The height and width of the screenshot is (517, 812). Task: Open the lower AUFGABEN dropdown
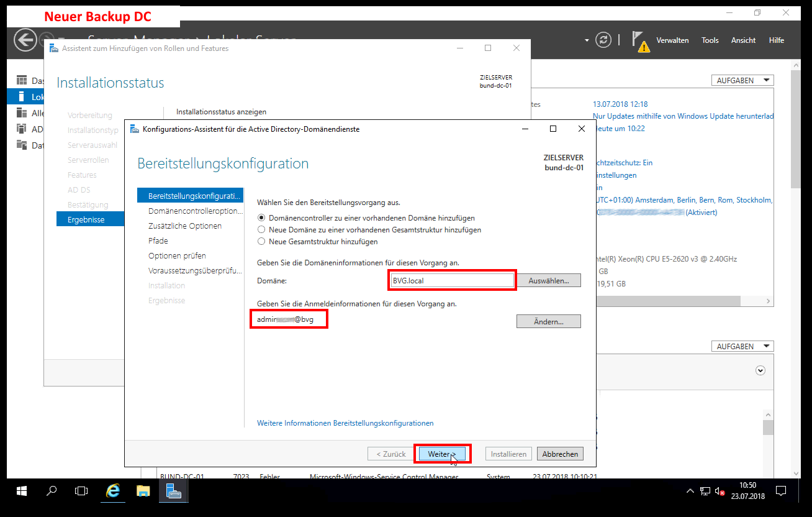pos(742,346)
